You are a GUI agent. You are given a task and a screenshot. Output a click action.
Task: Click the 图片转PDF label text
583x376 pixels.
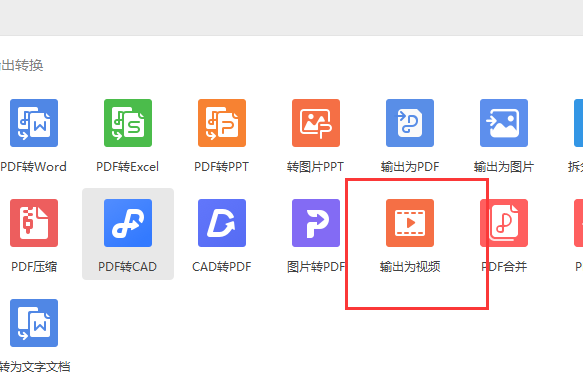click(316, 267)
